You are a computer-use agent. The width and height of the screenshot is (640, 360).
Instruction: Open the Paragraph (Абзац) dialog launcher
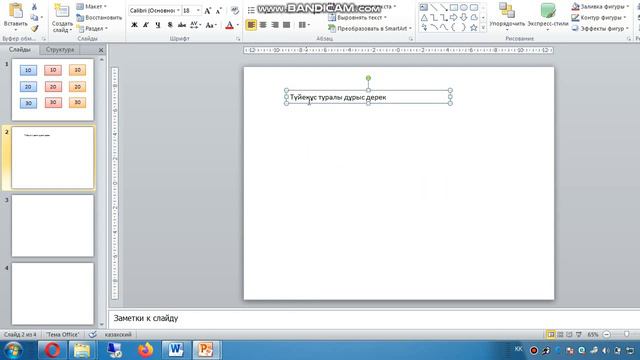click(411, 39)
